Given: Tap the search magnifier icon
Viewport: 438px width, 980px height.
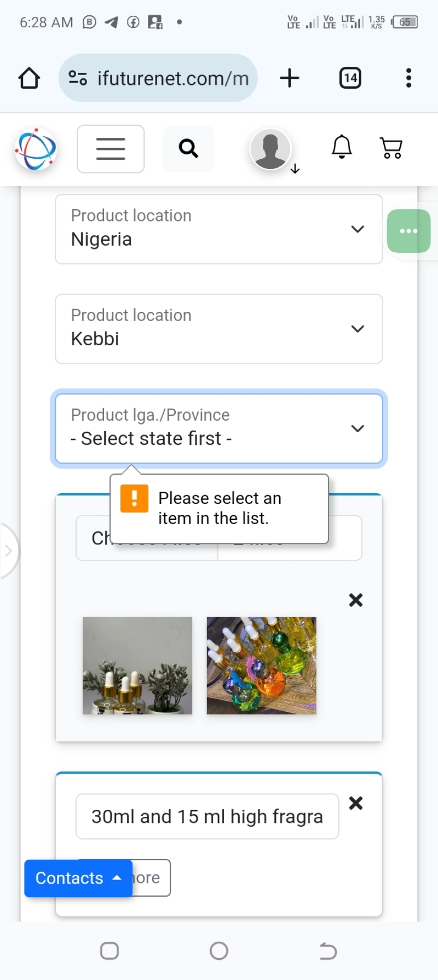Looking at the screenshot, I should click(188, 148).
